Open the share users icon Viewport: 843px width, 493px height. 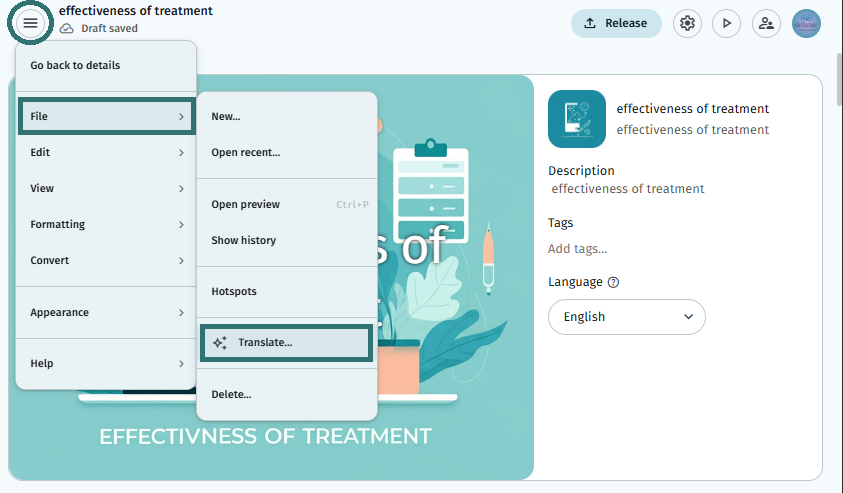(x=766, y=23)
